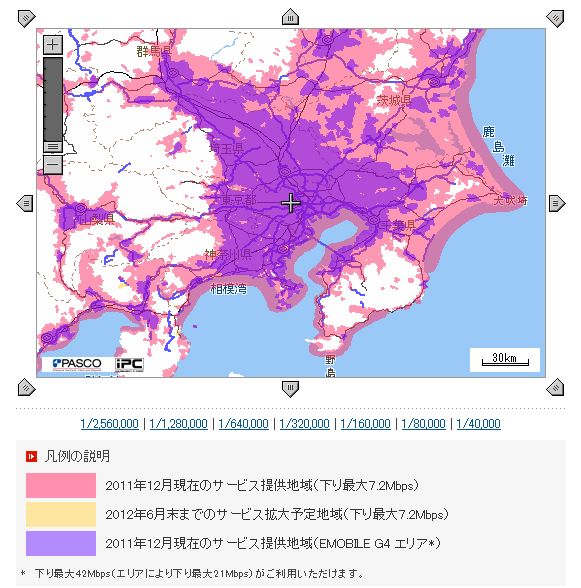Click the 千葉県 label on map
Image resolution: width=581 pixels, height=588 pixels.
point(398,226)
